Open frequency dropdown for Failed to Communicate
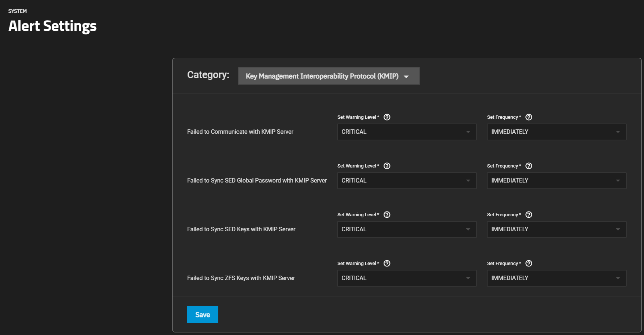This screenshot has height=335, width=644. pyautogui.click(x=556, y=132)
